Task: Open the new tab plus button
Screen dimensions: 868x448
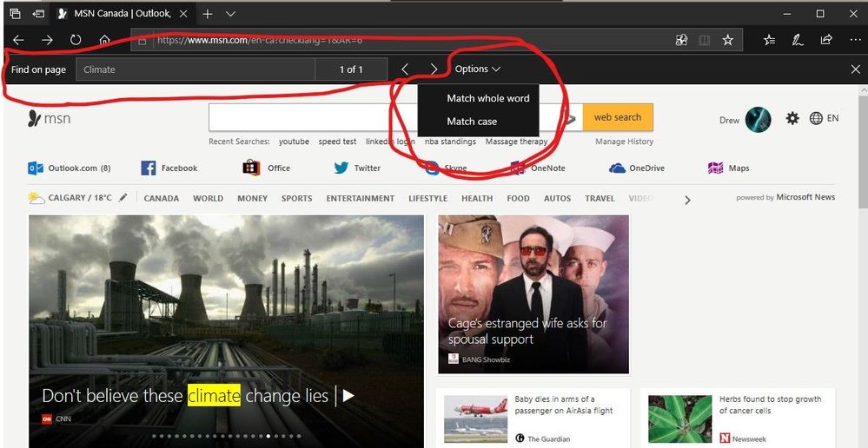Action: click(208, 14)
